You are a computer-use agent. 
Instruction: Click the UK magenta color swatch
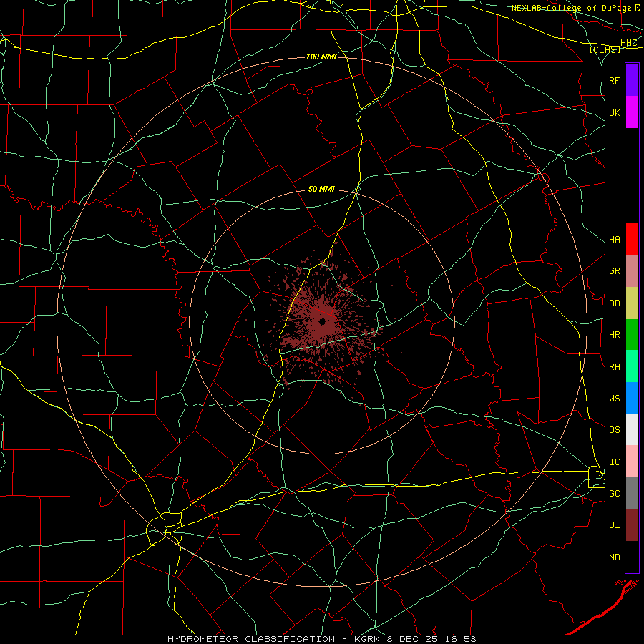[632, 112]
